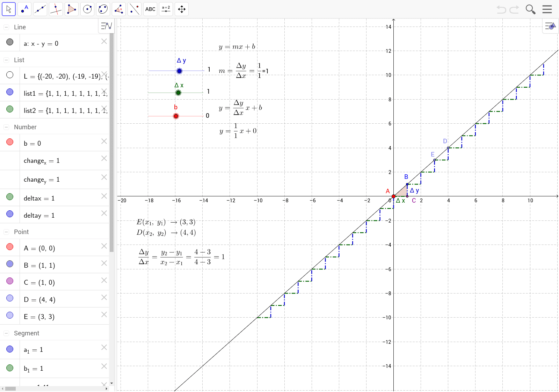559x392 pixels.
Task: Open the main hamburger menu
Action: tap(547, 9)
